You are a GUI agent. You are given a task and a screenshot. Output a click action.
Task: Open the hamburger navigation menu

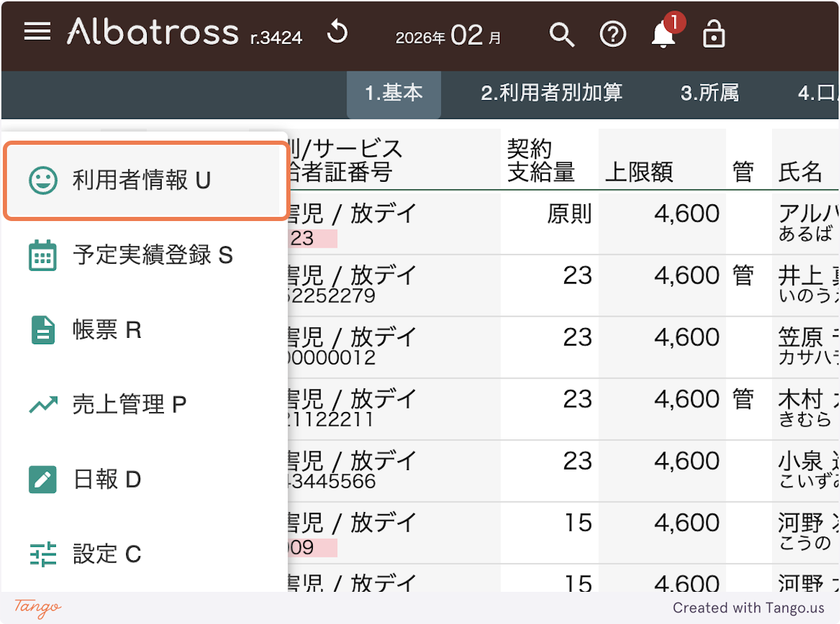tap(37, 31)
